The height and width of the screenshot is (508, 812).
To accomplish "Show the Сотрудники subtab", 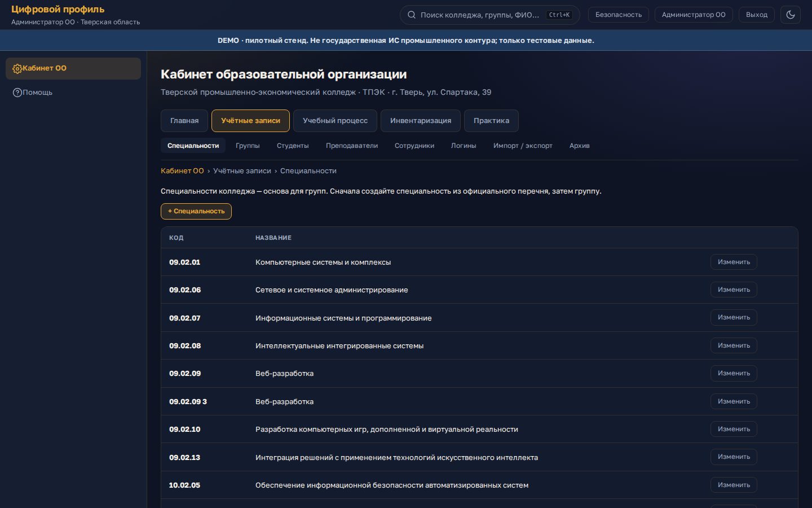I will tap(414, 146).
